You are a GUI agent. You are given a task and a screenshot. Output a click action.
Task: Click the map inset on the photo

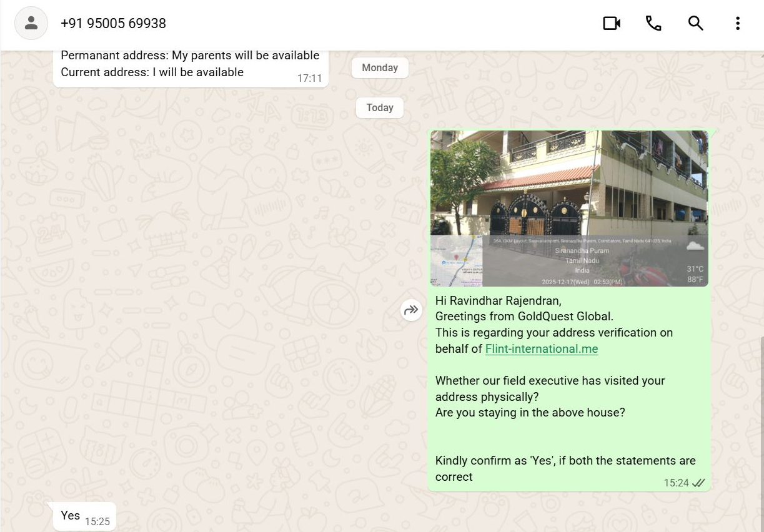tap(456, 261)
